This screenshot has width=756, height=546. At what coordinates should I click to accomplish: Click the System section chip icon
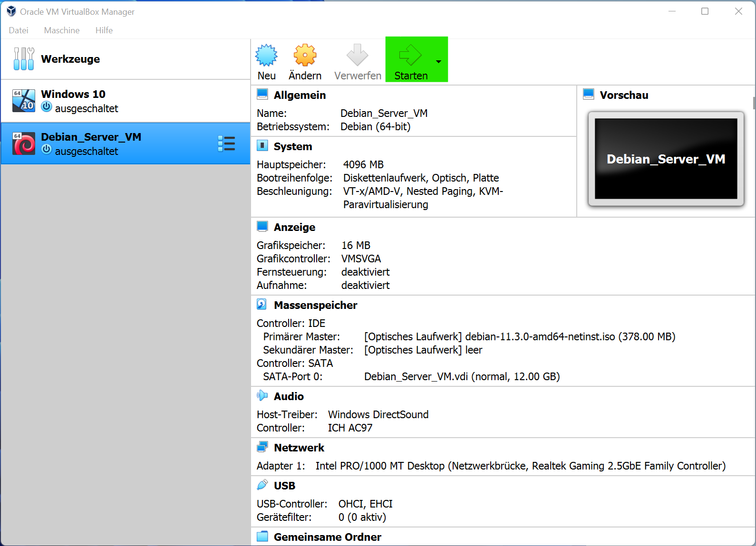pyautogui.click(x=262, y=145)
